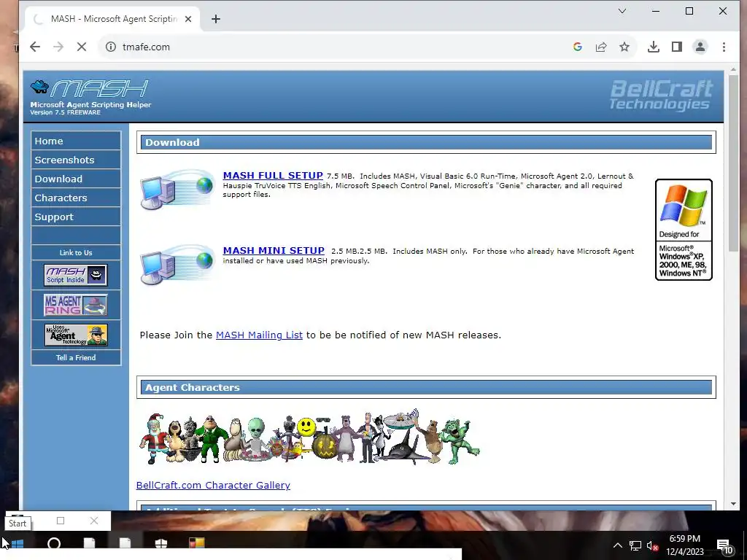Toggle Chrome side panel icon
The height and width of the screenshot is (560, 747).
tap(676, 47)
